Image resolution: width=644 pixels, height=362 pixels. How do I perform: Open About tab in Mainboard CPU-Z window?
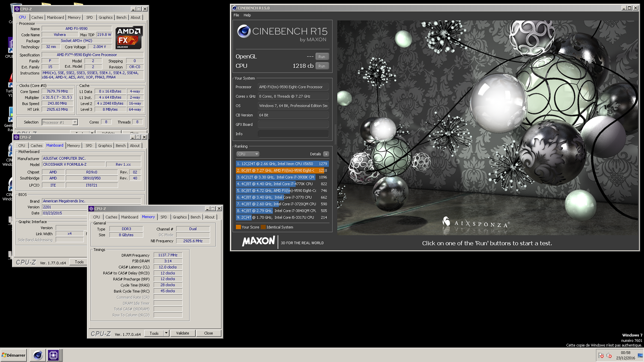click(135, 146)
